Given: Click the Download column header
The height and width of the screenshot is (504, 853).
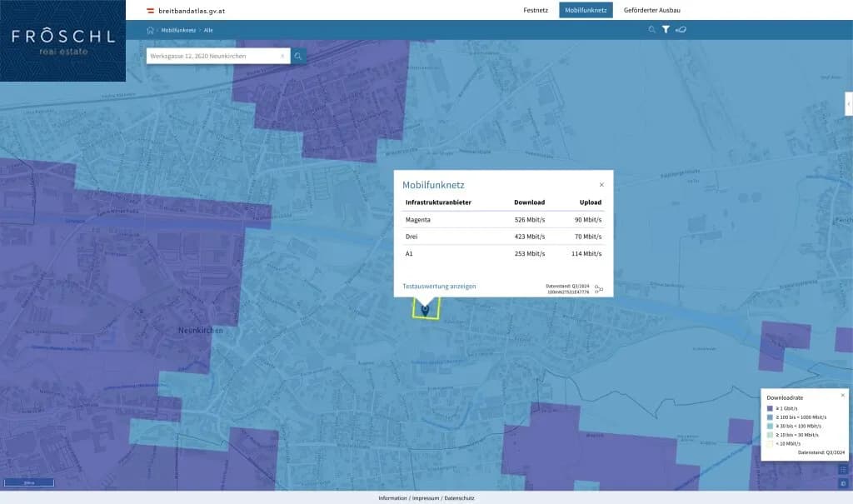Looking at the screenshot, I should pos(529,202).
